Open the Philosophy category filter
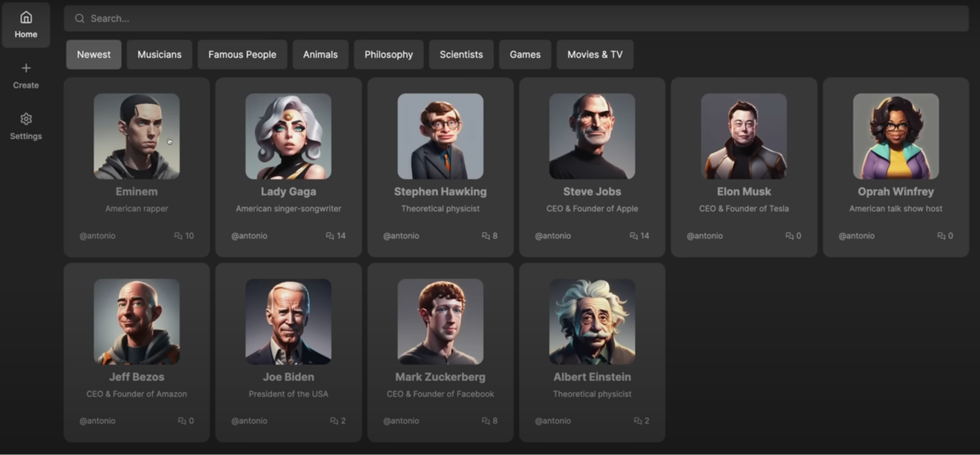Screen dimensions: 980x455 coord(388,55)
